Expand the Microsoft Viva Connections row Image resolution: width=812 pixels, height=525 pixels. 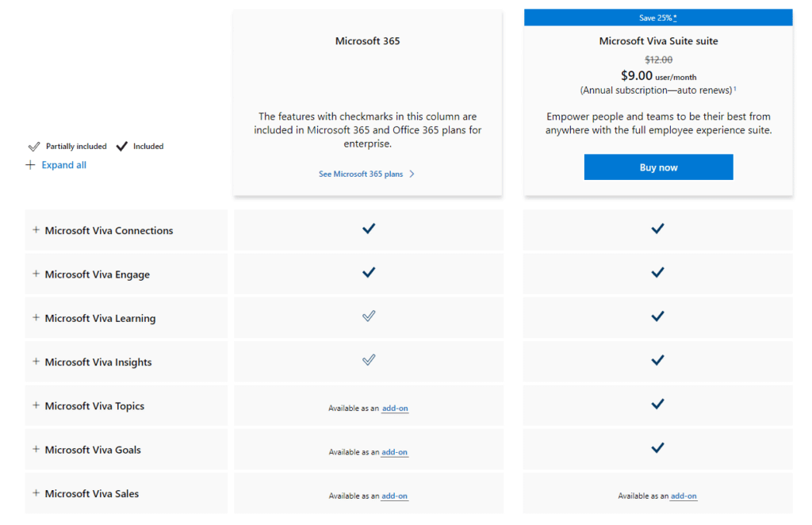36,230
